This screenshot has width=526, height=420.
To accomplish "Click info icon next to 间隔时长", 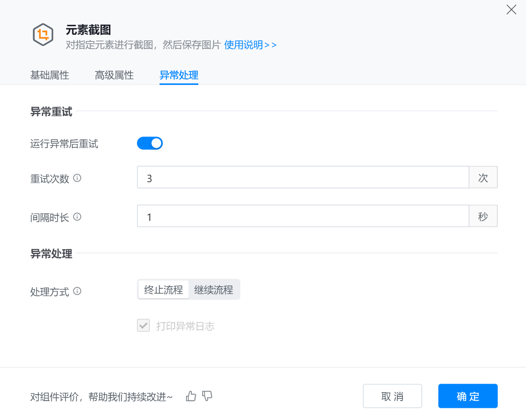I will pyautogui.click(x=77, y=217).
